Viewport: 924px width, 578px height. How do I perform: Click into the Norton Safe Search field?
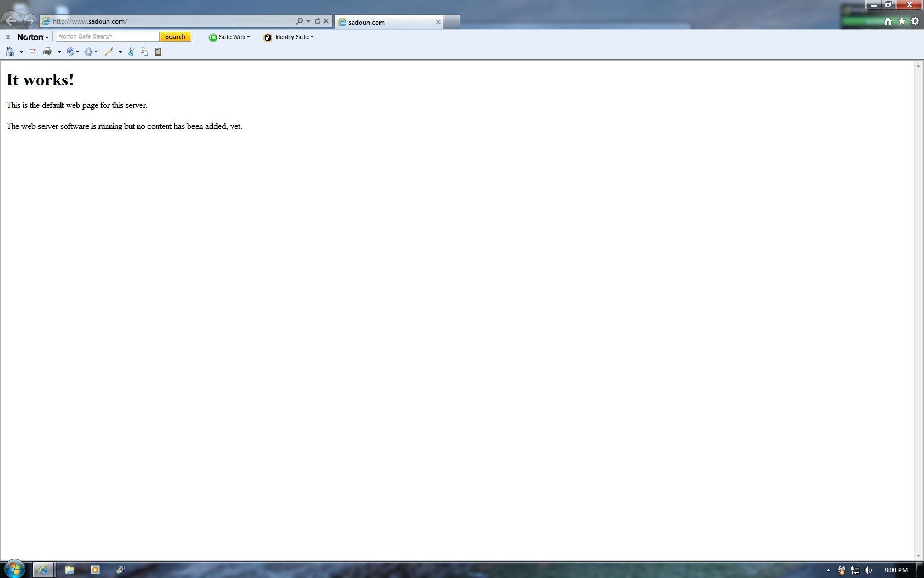(108, 37)
